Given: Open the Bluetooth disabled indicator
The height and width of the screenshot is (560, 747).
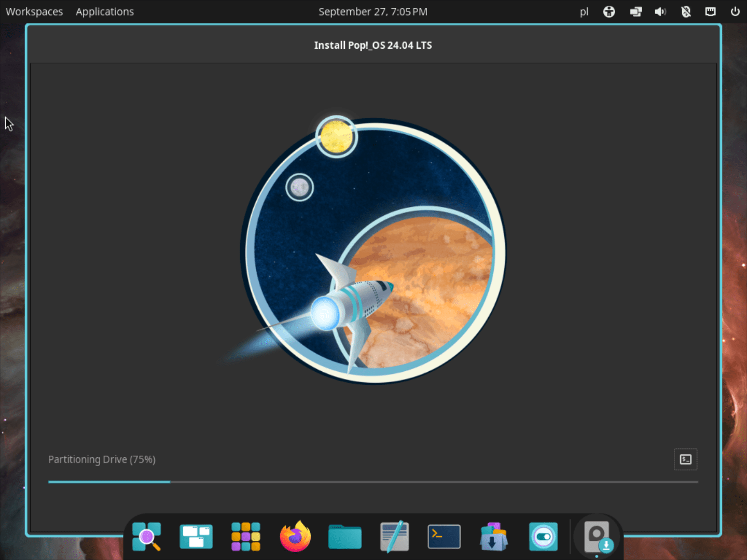Looking at the screenshot, I should (686, 11).
